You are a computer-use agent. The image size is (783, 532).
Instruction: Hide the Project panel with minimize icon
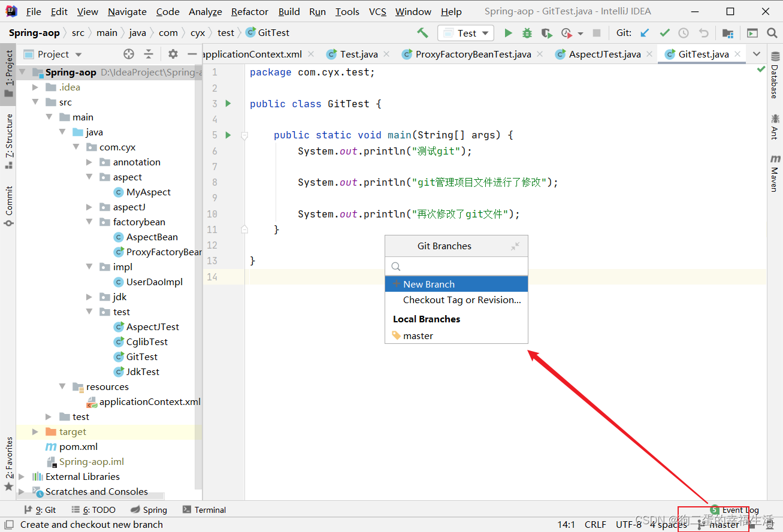coord(192,54)
